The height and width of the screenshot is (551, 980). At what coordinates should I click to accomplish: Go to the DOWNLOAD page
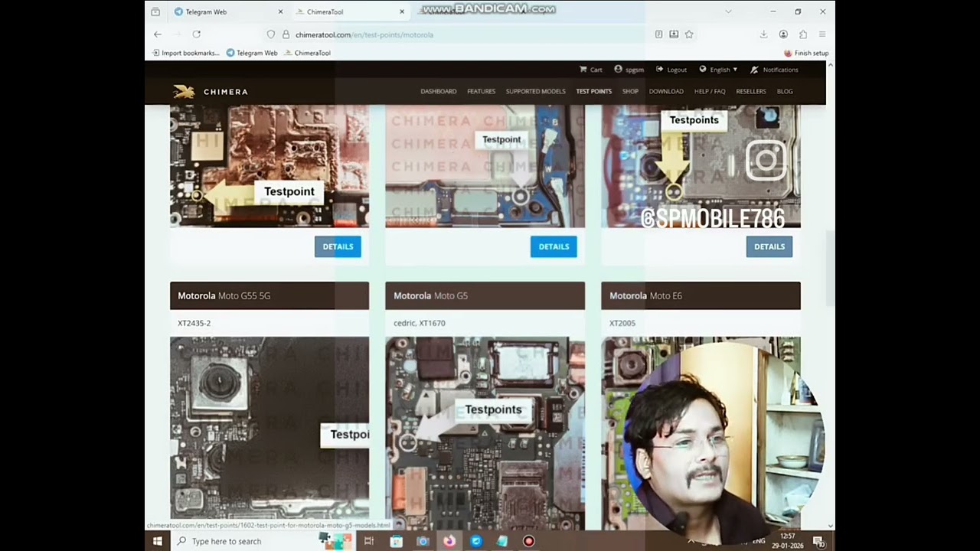click(666, 91)
